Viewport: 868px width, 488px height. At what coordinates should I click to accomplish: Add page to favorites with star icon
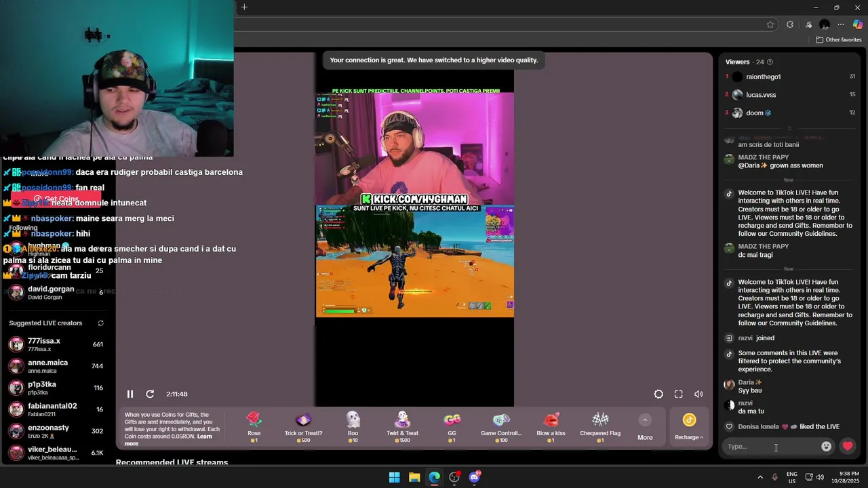pyautogui.click(x=770, y=24)
